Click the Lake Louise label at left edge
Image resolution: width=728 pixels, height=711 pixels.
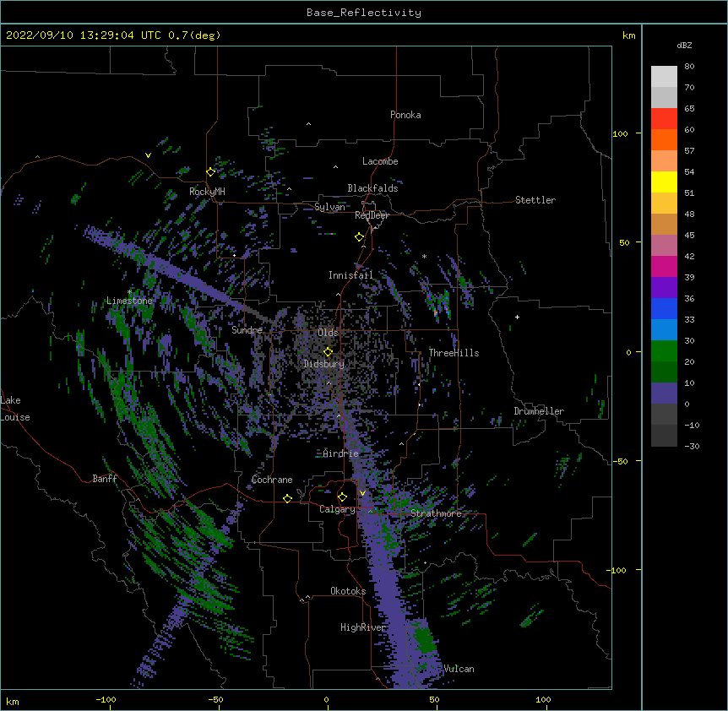click(15, 409)
